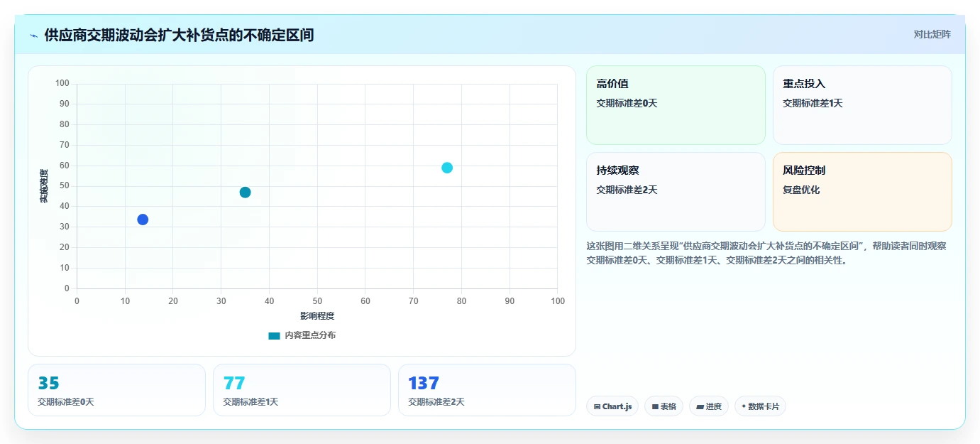This screenshot has width=980, height=444.
Task: Click the x-axis tick label 50
Action: click(317, 301)
